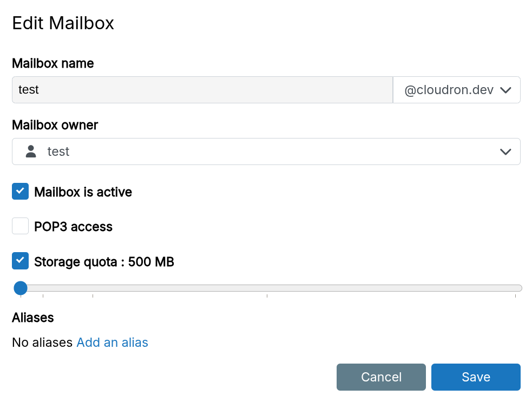
Task: Click the "POP3 access" label text
Action: point(73,227)
